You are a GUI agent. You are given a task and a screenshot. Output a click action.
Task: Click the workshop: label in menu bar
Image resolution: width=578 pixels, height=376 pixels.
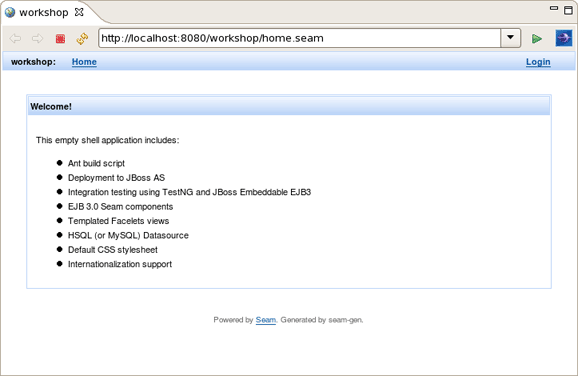pos(34,62)
